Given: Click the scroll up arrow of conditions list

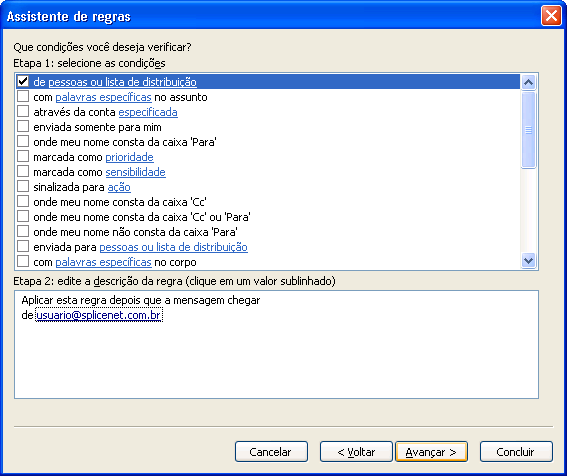Looking at the screenshot, I should pos(528,82).
